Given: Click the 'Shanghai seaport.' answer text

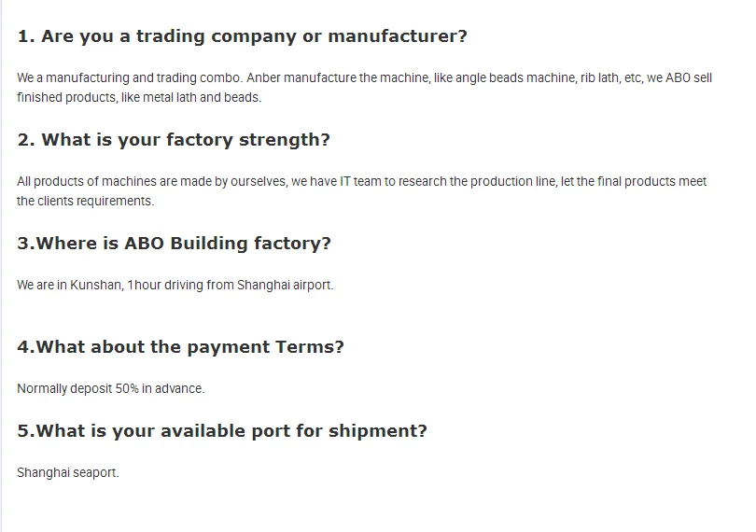Looking at the screenshot, I should point(68,472).
